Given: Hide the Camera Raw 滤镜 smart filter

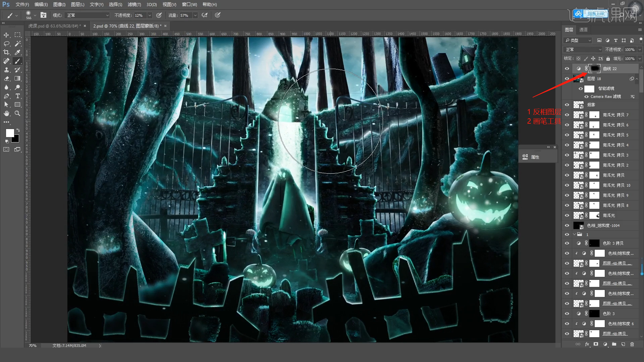Looking at the screenshot, I should (586, 97).
